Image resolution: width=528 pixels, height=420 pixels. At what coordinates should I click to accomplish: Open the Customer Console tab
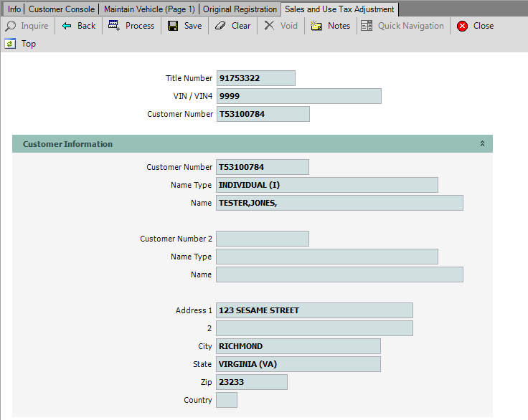click(x=62, y=9)
